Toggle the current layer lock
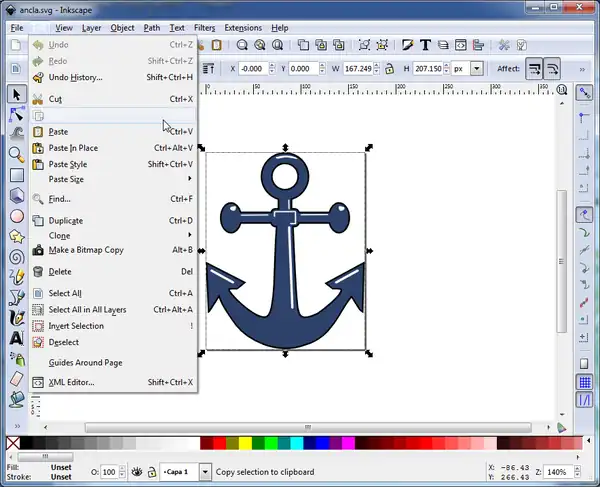Viewport: 600px width, 487px height. 152,472
